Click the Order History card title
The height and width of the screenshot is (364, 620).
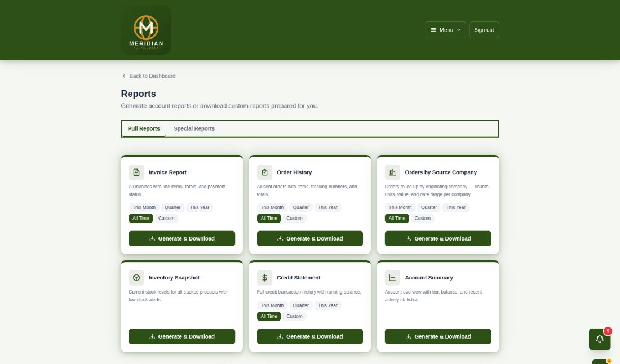pos(294,172)
